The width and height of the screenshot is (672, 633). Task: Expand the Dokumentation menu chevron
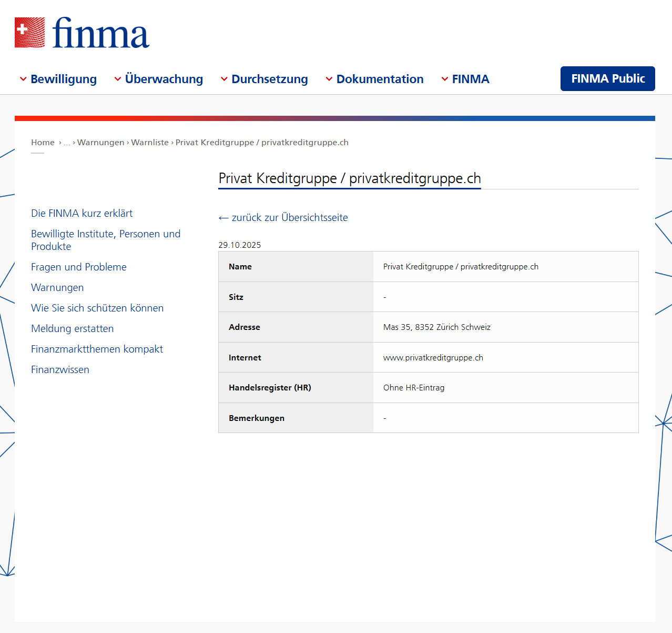[x=329, y=79]
